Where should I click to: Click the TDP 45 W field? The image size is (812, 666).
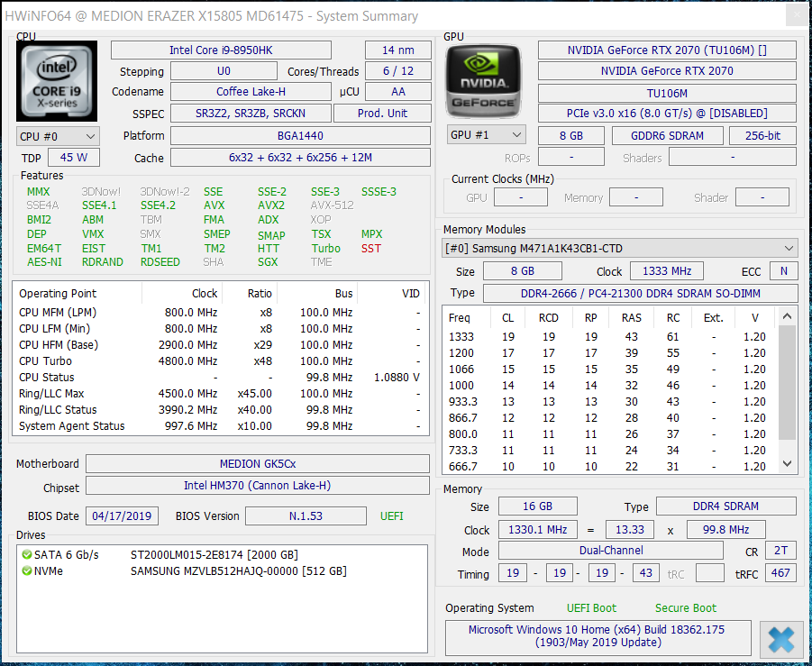[74, 158]
